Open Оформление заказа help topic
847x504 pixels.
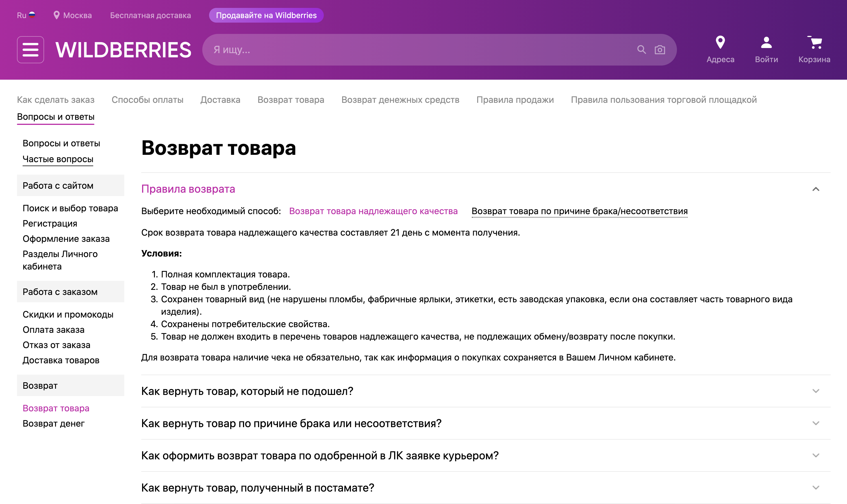point(66,239)
